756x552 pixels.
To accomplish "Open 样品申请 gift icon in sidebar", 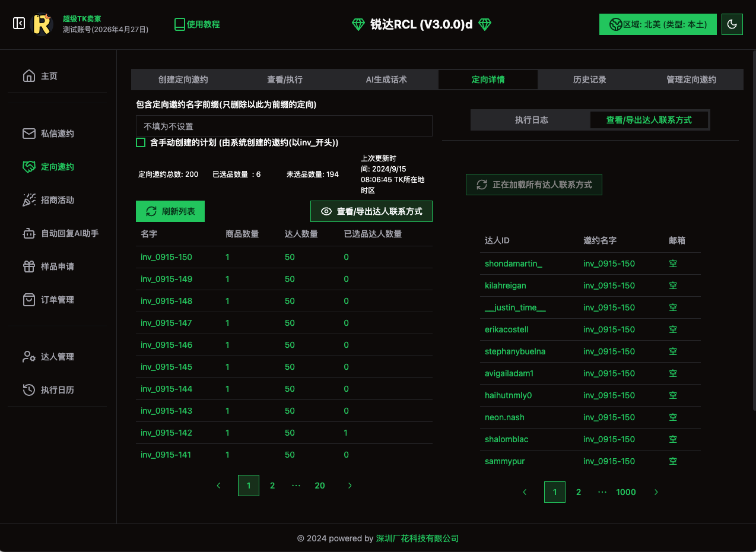I will pyautogui.click(x=28, y=267).
